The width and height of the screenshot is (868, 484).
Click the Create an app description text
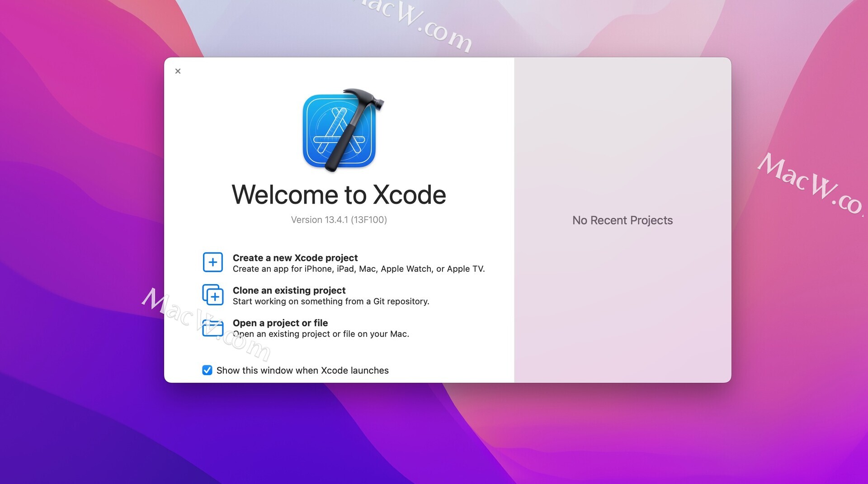359,268
